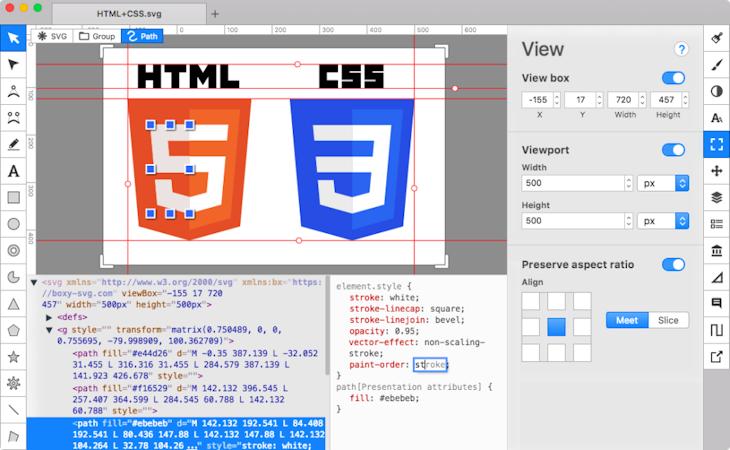Select the Transform arrow tool
730x450 pixels.
13,38
